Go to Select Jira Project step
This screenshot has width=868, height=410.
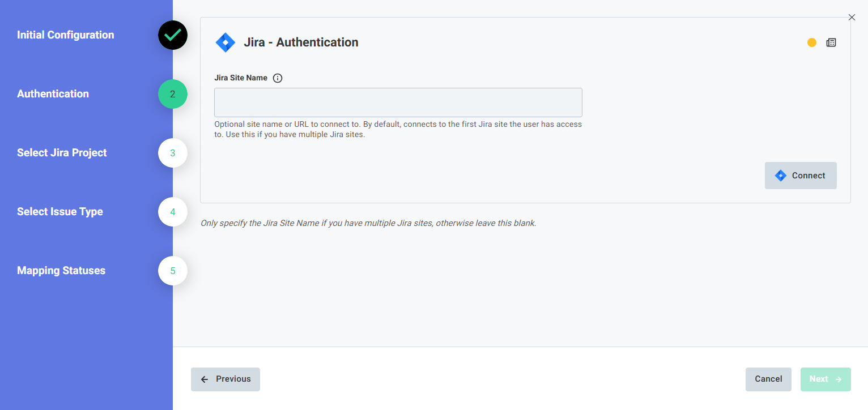62,153
